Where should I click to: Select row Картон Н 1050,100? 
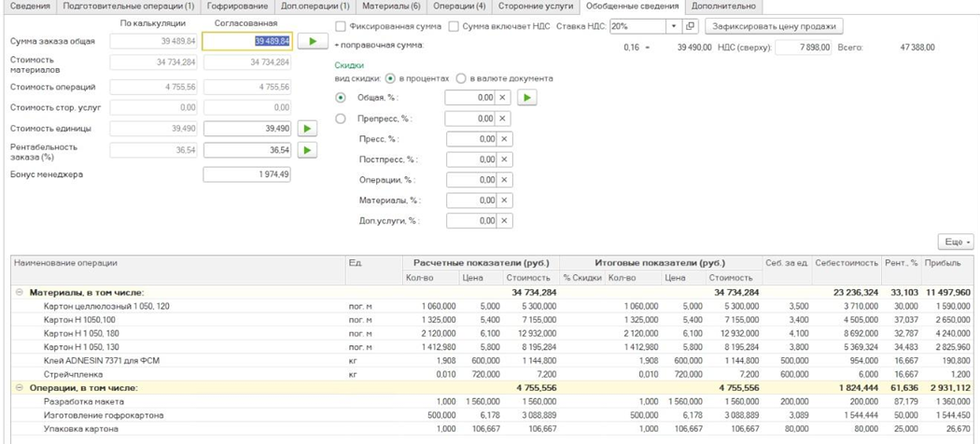click(490, 320)
